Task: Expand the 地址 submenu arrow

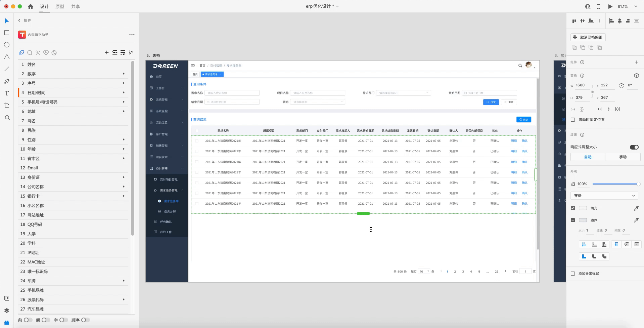Action: 124,111
